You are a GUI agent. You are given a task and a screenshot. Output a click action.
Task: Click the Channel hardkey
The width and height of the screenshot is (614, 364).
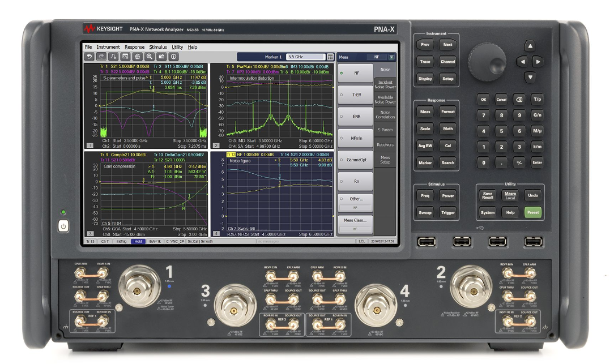click(448, 62)
